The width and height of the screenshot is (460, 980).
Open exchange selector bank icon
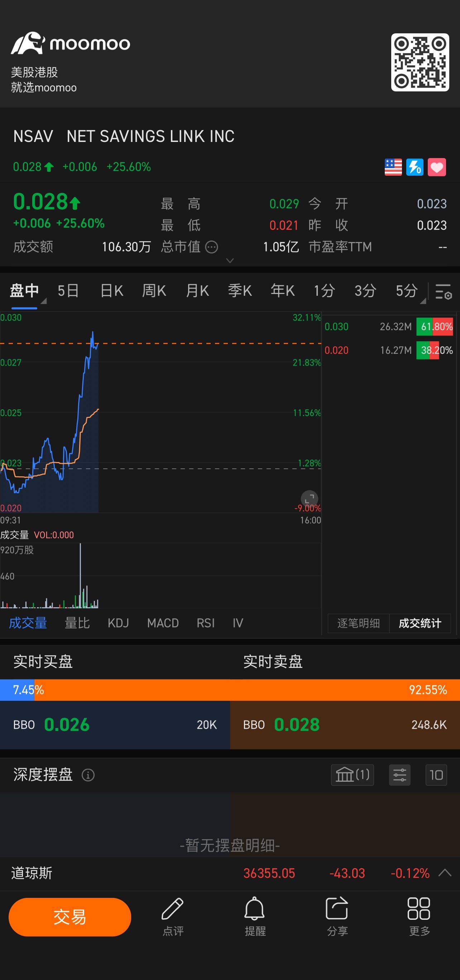353,775
